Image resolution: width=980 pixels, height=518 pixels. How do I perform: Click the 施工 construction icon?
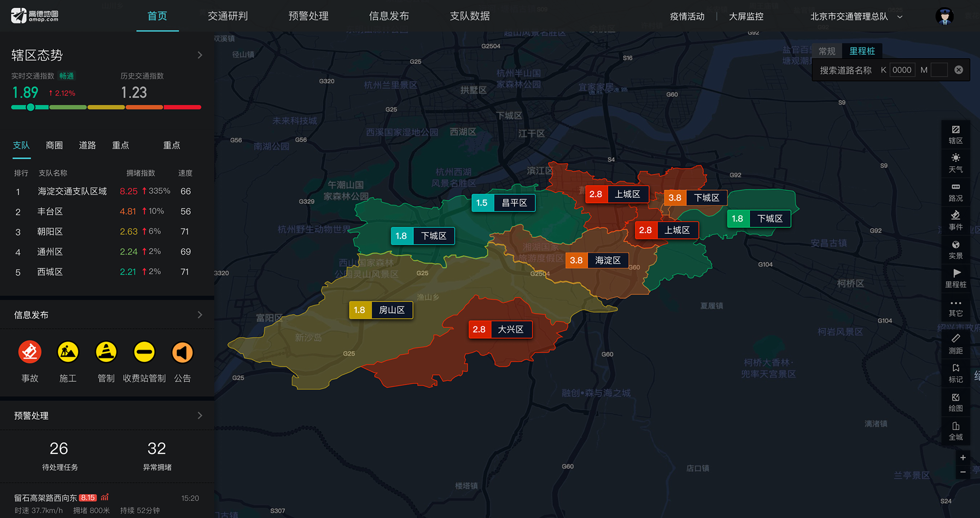point(68,352)
